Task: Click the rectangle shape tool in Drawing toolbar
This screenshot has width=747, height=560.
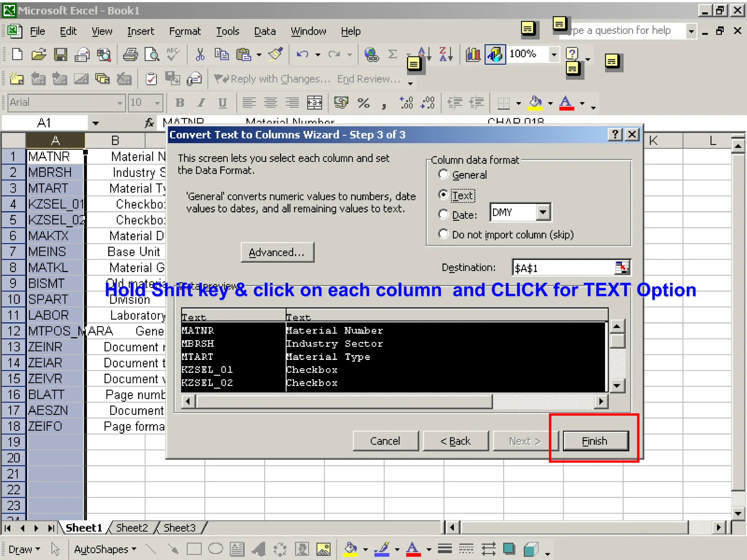Action: pos(194,549)
